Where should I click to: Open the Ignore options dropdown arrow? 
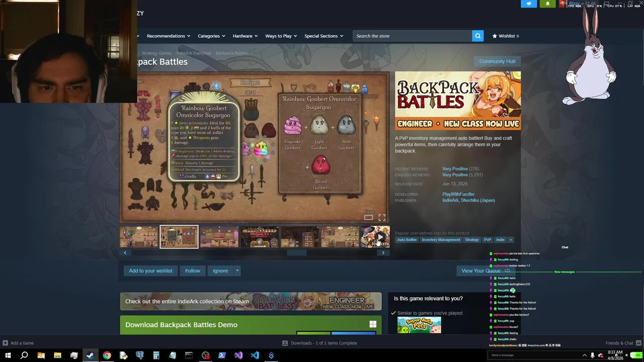coord(237,270)
